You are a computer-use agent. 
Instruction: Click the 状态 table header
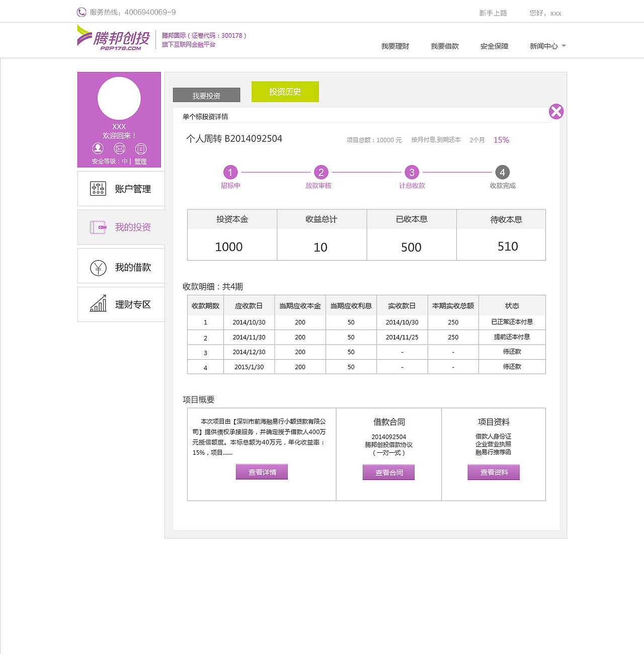tap(512, 306)
